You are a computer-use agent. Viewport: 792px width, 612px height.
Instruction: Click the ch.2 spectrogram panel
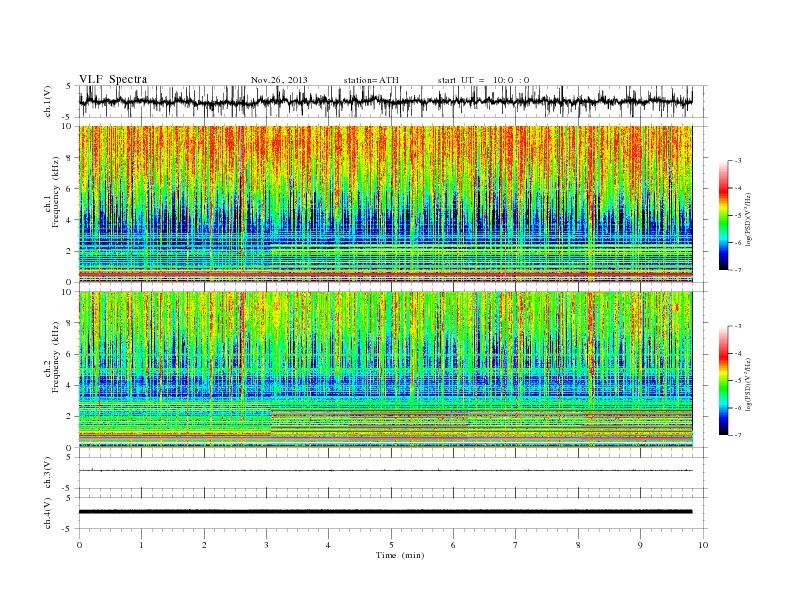point(386,370)
